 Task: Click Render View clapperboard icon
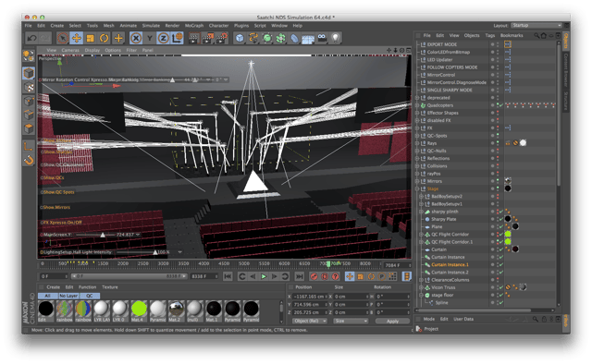(x=193, y=38)
